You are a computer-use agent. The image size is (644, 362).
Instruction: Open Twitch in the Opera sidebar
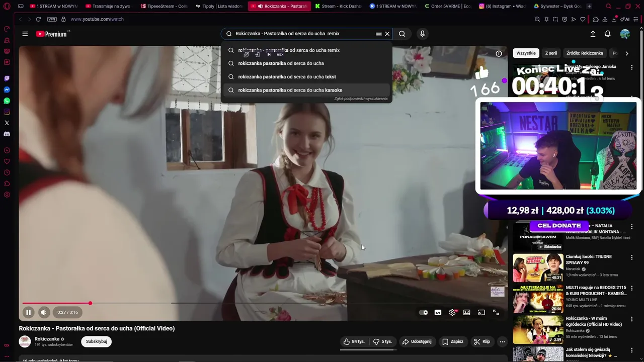point(7,78)
